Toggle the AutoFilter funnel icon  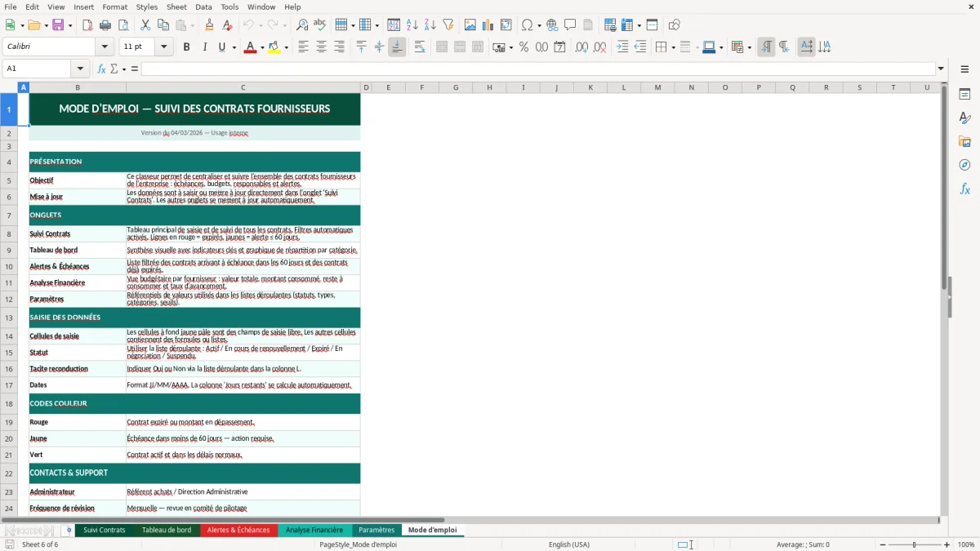(x=448, y=25)
